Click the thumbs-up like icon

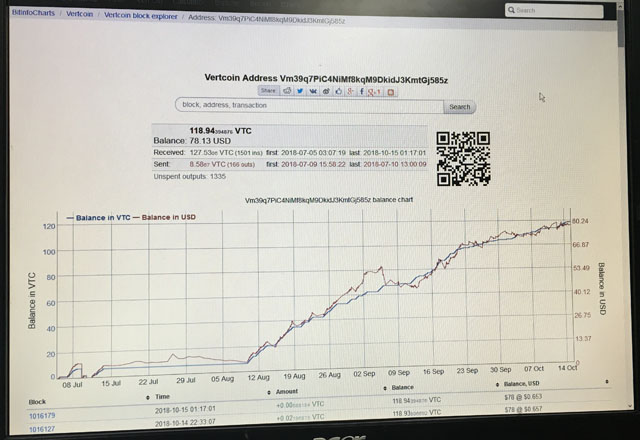[338, 91]
